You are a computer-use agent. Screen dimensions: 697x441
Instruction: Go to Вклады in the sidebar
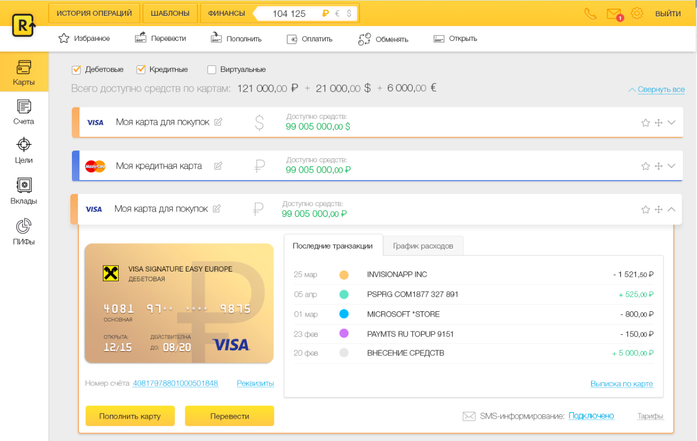24,191
